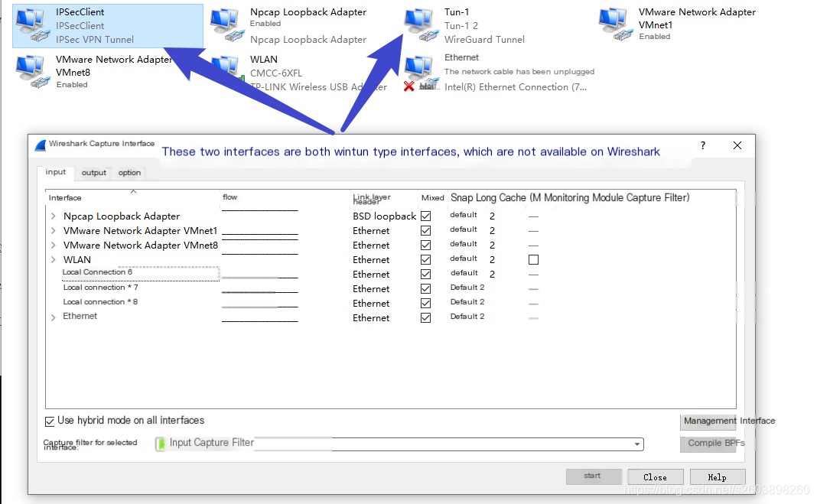Screen dimensions: 817x504
Task: Select VMware Network Adapter VMnet8 row in Wireshark
Action: pos(391,245)
